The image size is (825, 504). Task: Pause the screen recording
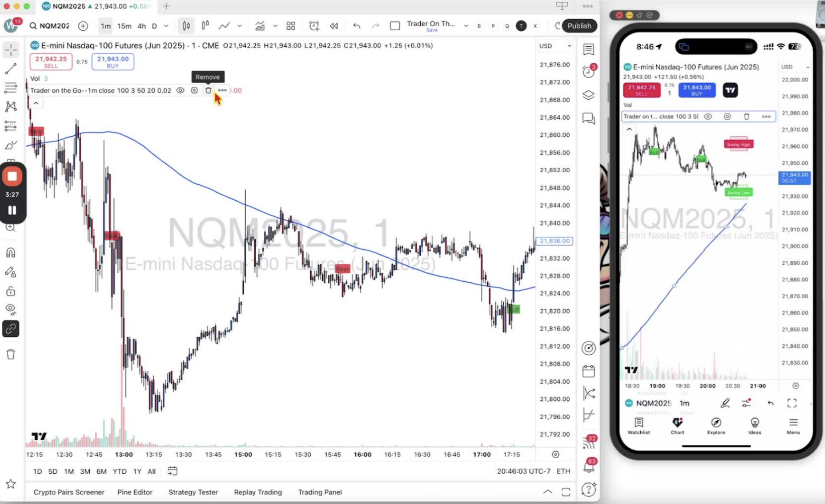click(x=12, y=210)
